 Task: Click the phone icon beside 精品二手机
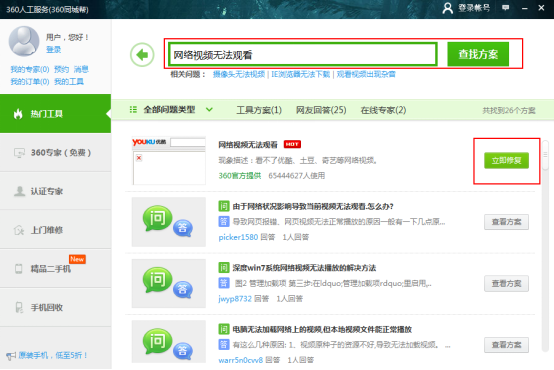click(x=19, y=269)
